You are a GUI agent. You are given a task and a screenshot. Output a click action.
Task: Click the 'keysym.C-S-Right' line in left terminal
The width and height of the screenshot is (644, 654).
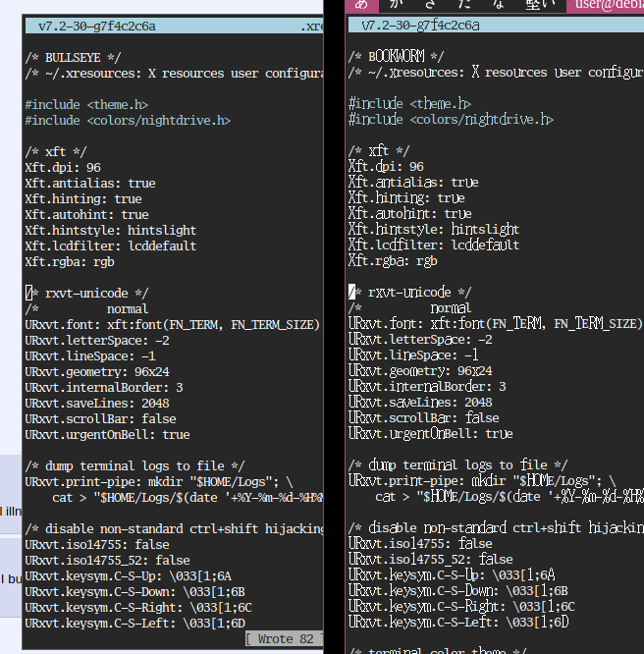pos(138,607)
